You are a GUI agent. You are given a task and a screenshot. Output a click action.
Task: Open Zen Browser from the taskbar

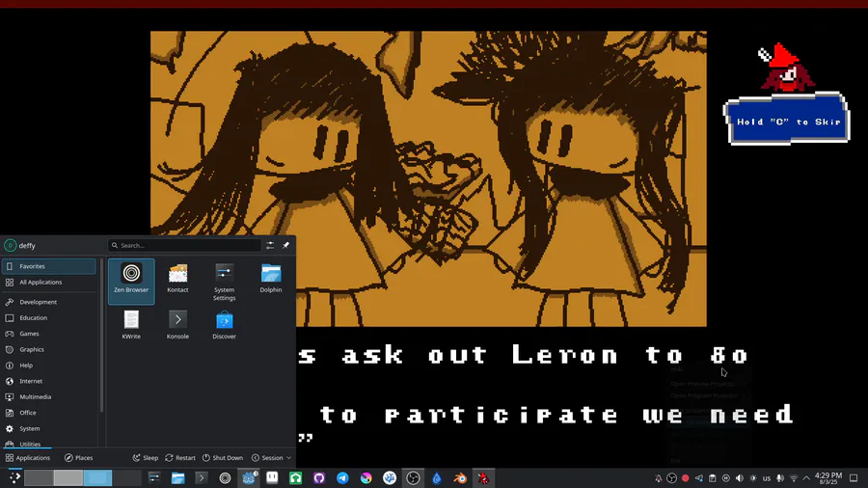(225, 478)
